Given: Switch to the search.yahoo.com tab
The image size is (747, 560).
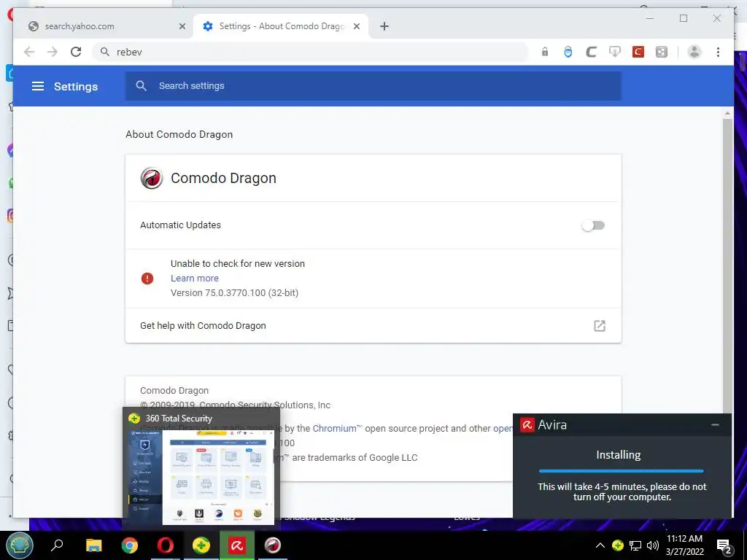Looking at the screenshot, I should click(x=103, y=26).
